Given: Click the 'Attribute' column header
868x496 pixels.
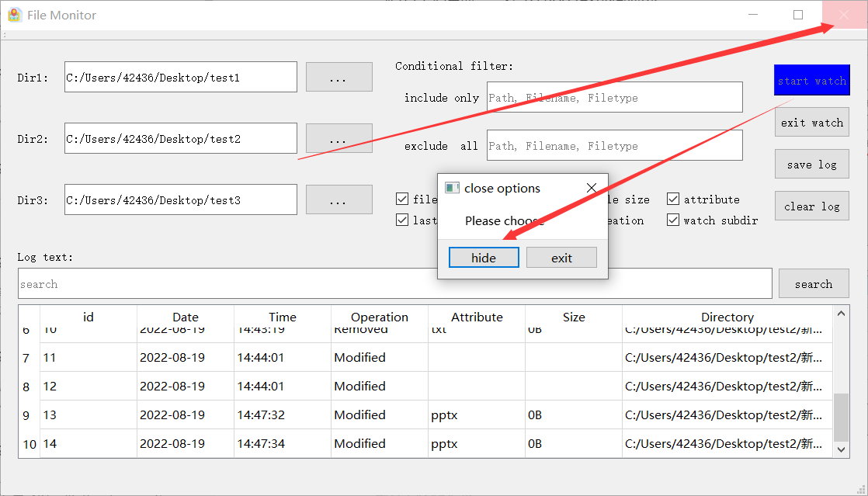Looking at the screenshot, I should 477,317.
